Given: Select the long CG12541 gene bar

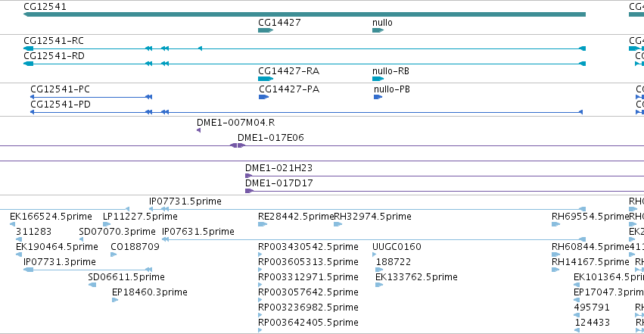Looking at the screenshot, I should 304,14.
